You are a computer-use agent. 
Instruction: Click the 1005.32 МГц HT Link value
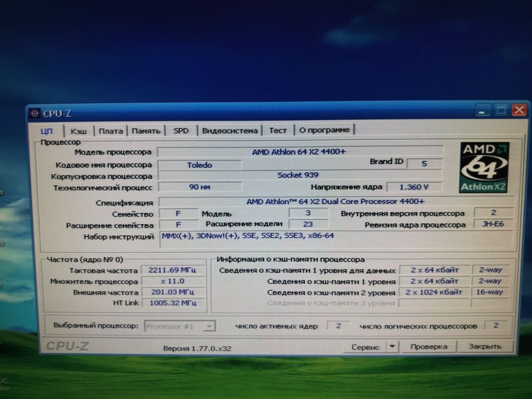click(x=173, y=303)
